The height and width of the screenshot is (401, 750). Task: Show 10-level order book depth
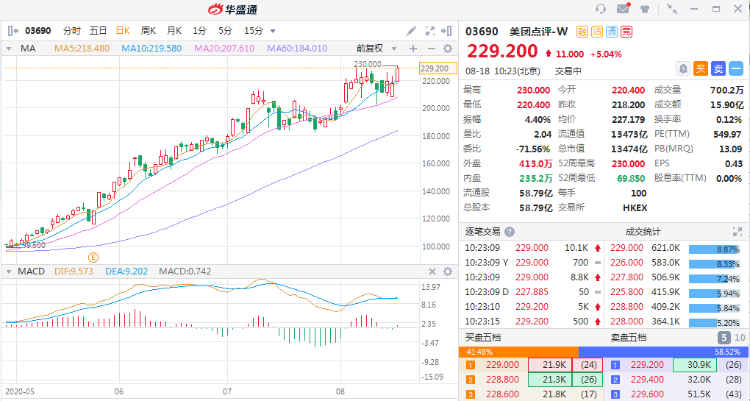pos(739,338)
